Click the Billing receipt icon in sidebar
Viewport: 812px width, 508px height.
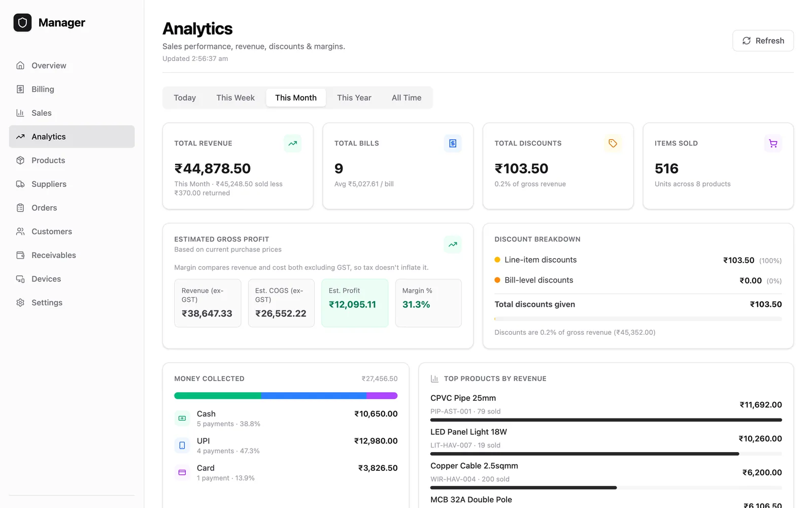20,89
